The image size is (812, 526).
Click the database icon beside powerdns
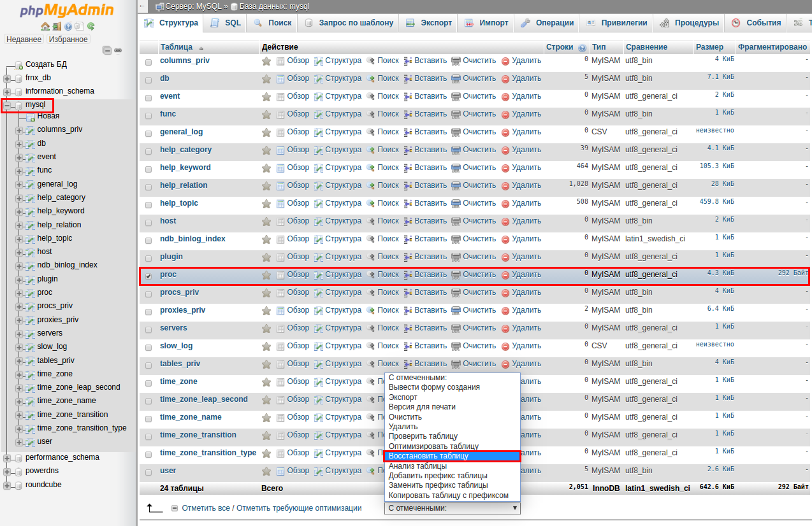18,471
